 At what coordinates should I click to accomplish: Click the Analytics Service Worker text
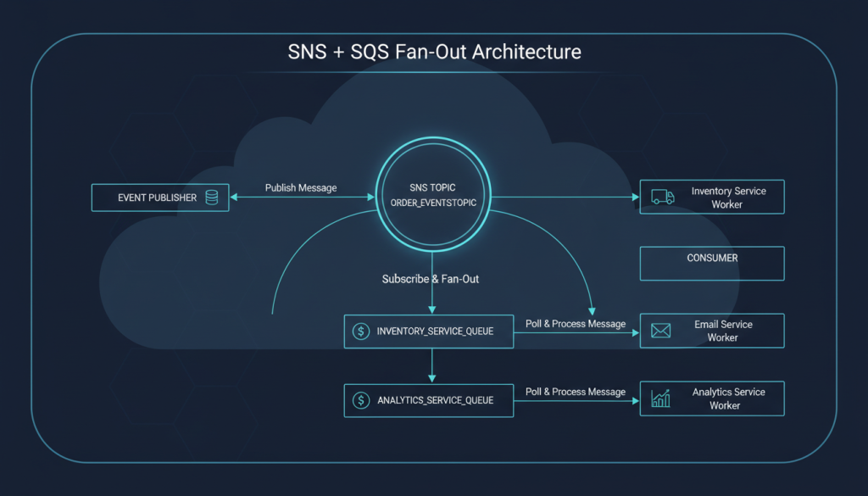click(x=728, y=398)
